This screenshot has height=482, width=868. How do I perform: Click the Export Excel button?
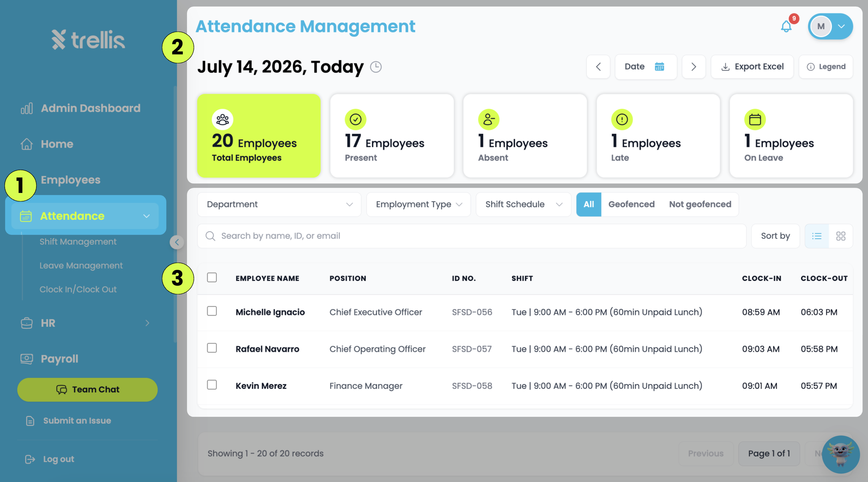coord(752,67)
